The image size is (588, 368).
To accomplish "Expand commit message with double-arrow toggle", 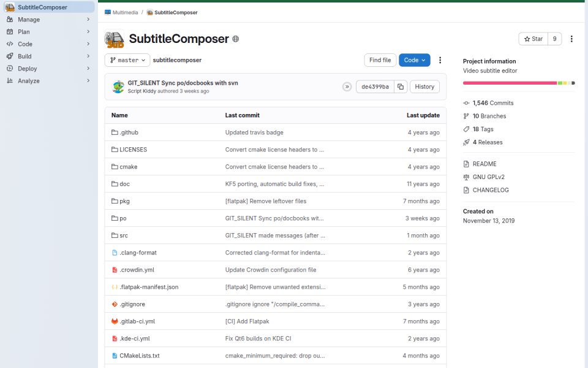I will pos(347,86).
